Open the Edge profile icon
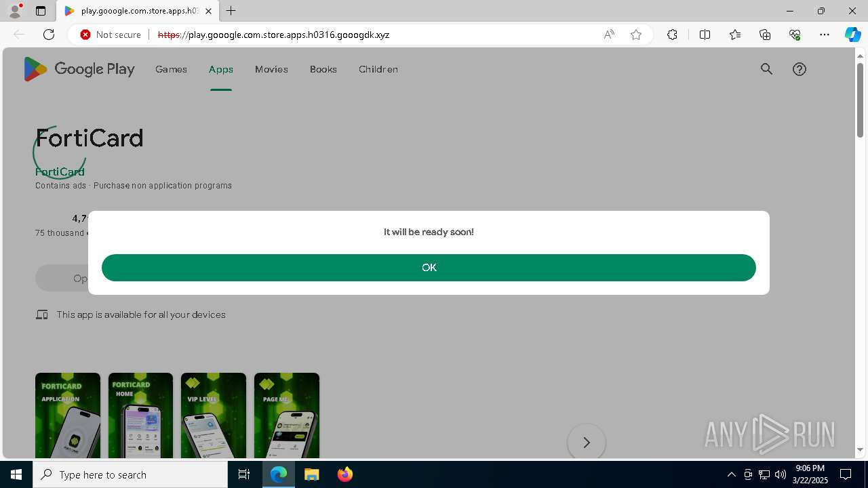The image size is (868, 488). click(15, 11)
